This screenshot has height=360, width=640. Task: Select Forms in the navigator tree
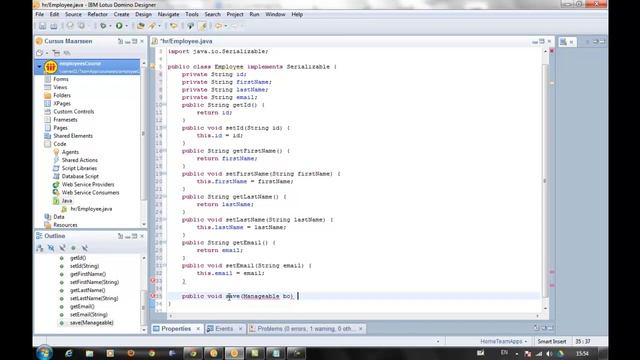[x=61, y=79]
